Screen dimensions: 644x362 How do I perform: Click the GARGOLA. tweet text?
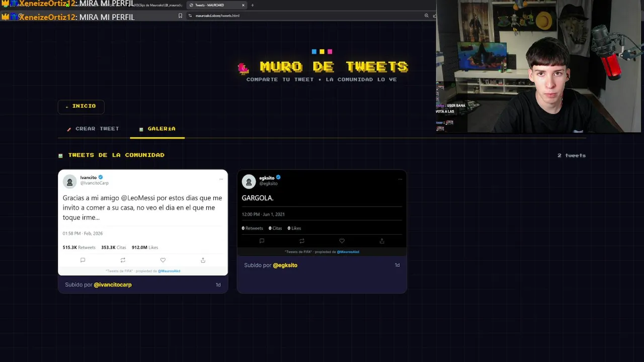(x=258, y=198)
